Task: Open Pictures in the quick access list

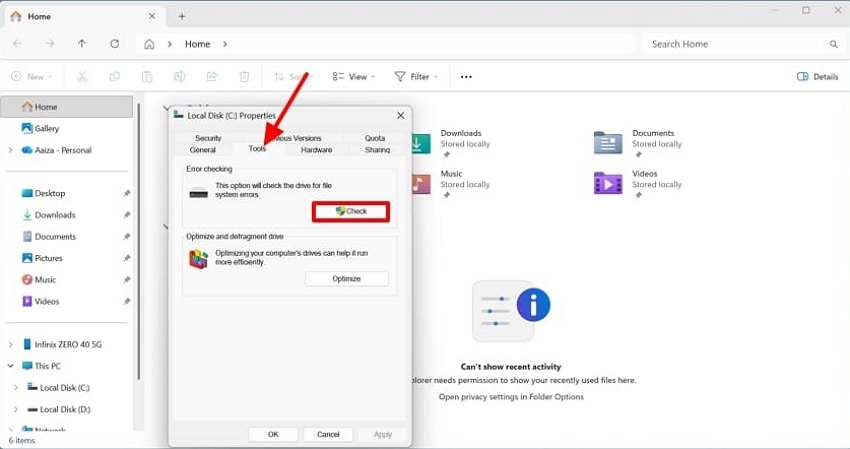Action: click(x=42, y=258)
